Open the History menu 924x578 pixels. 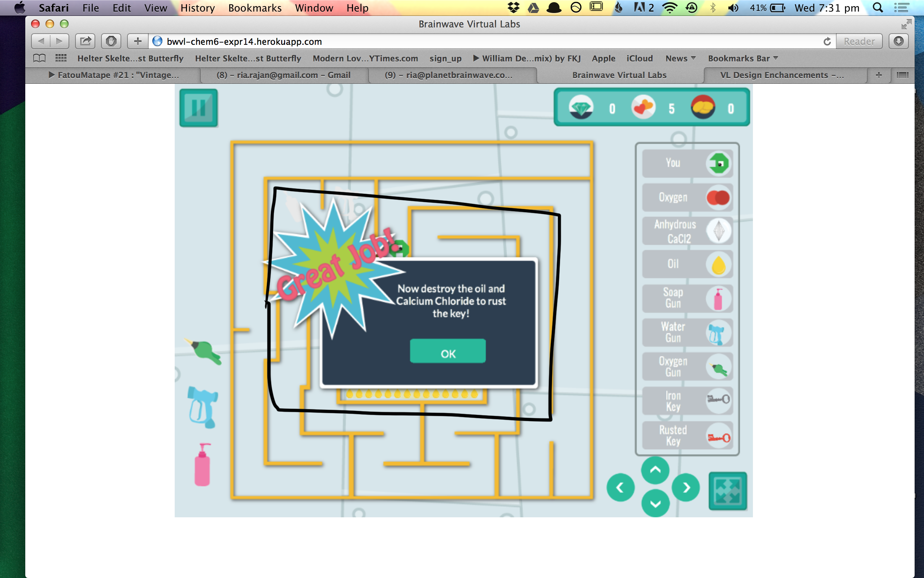click(x=197, y=8)
